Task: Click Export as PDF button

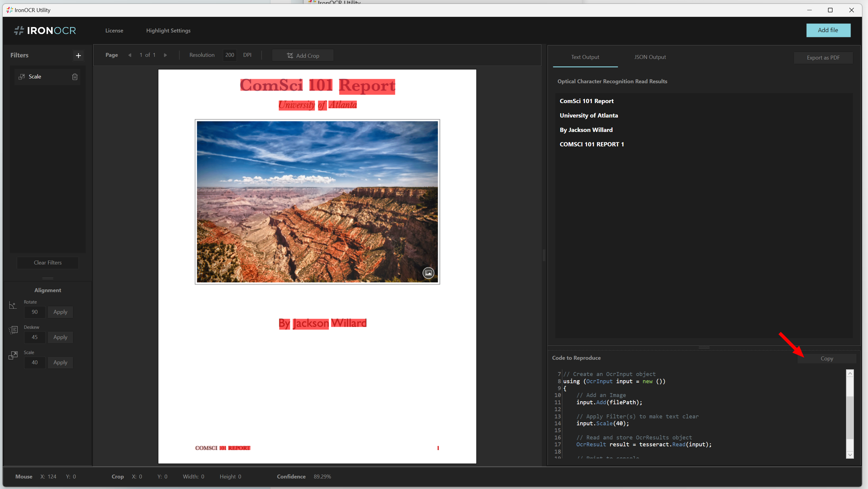Action: (823, 58)
